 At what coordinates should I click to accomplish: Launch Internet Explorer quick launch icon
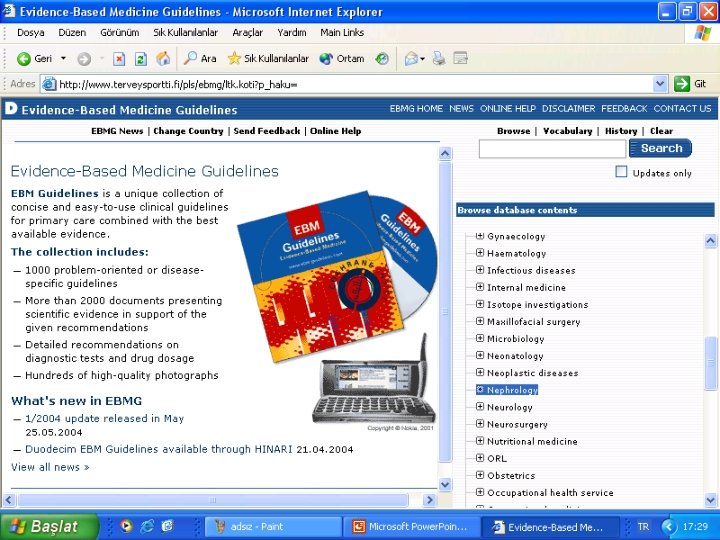point(147,526)
